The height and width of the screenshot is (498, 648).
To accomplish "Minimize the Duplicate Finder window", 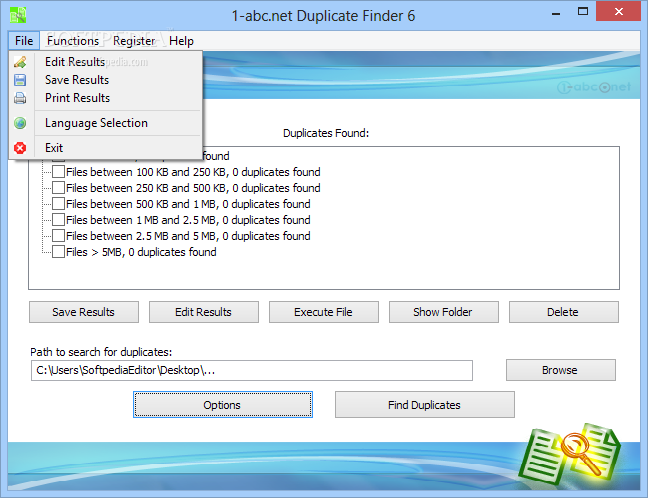I will (x=556, y=12).
